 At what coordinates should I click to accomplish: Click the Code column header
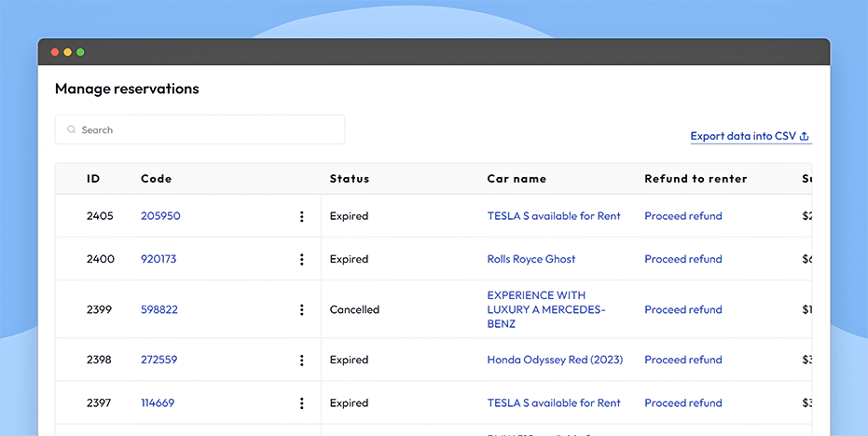click(156, 179)
